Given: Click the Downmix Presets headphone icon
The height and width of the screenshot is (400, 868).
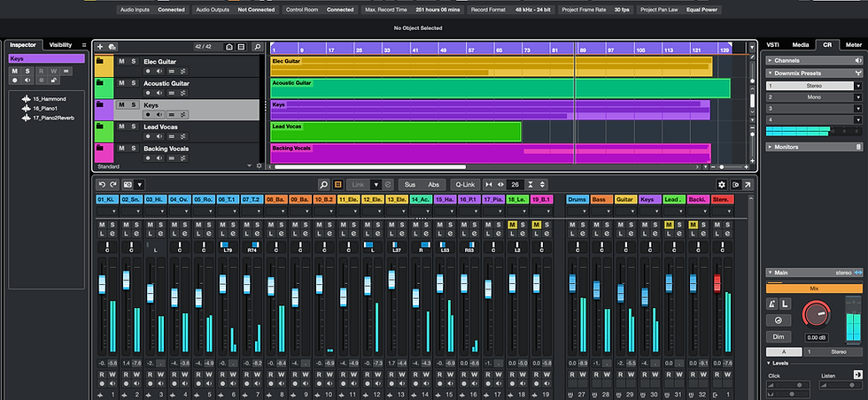Looking at the screenshot, I should [x=858, y=73].
